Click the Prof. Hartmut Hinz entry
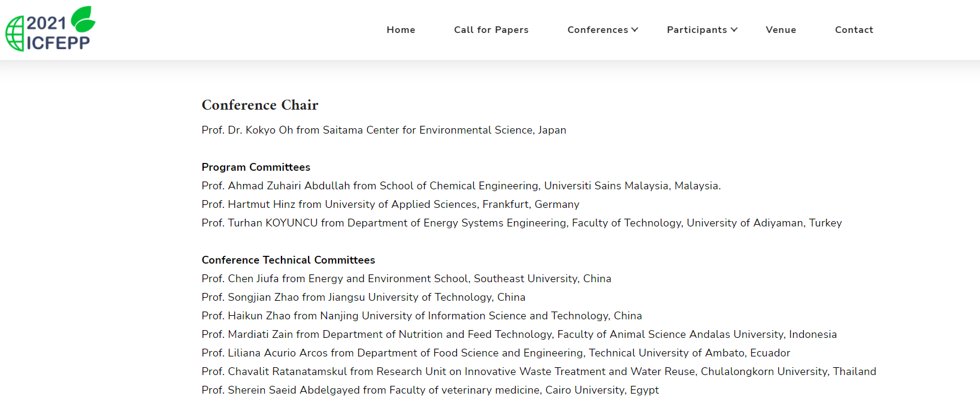This screenshot has height=402, width=980. click(x=391, y=204)
